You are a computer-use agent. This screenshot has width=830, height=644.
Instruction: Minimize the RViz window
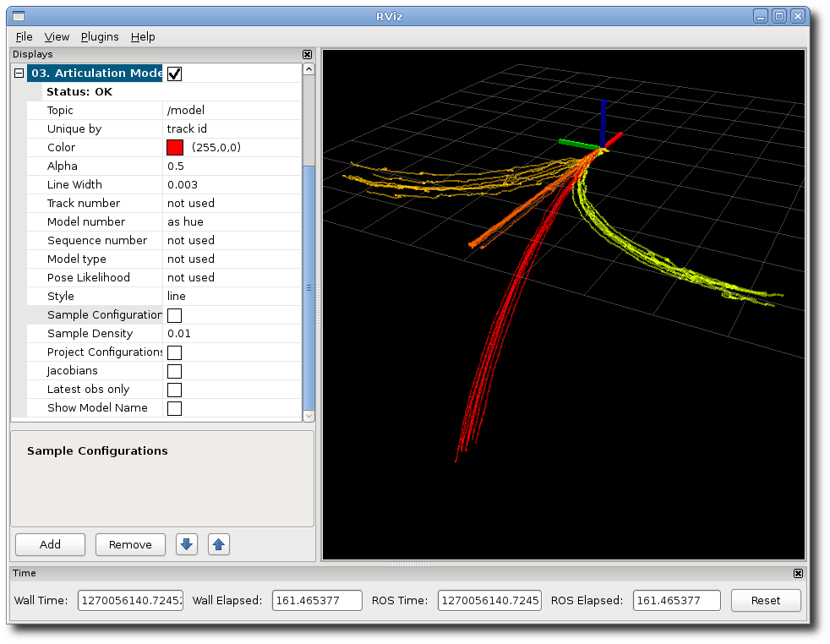pos(762,16)
